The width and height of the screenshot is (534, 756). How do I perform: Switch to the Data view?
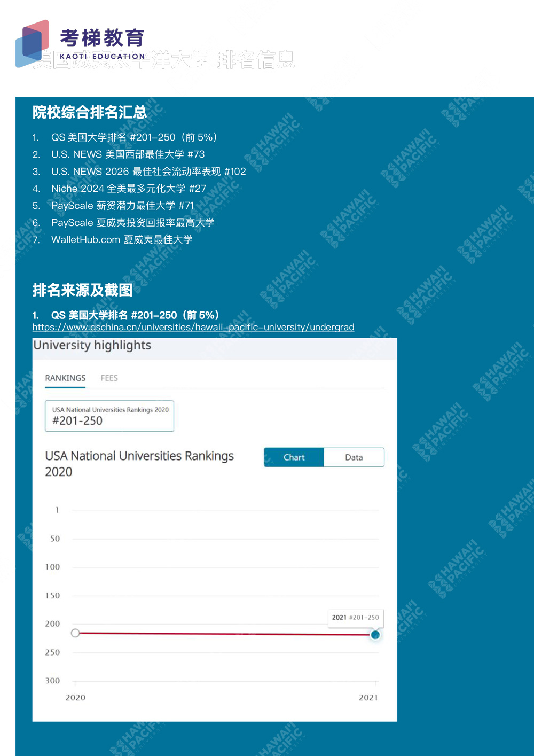[x=354, y=457]
